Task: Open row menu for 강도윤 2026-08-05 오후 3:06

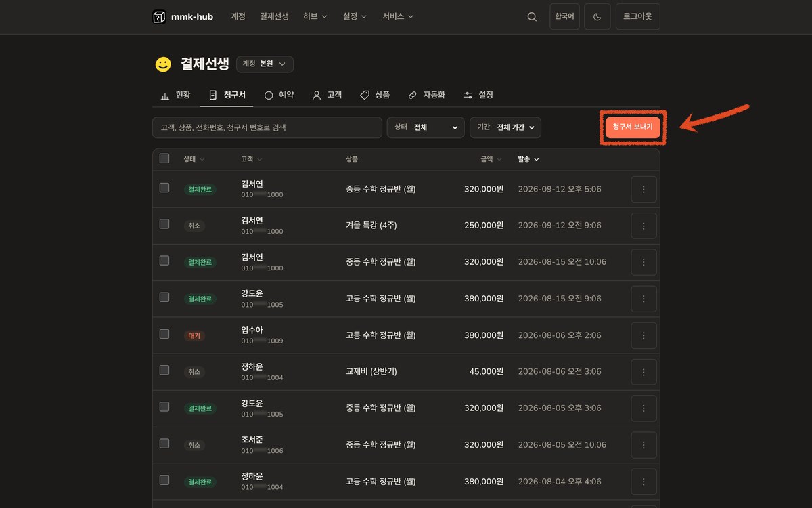Action: [x=644, y=408]
